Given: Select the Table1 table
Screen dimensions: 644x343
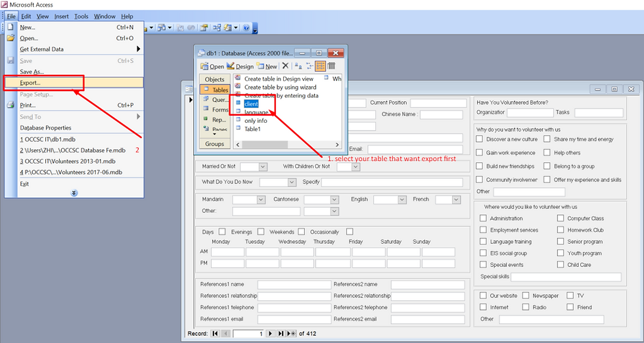Looking at the screenshot, I should pyautogui.click(x=252, y=129).
